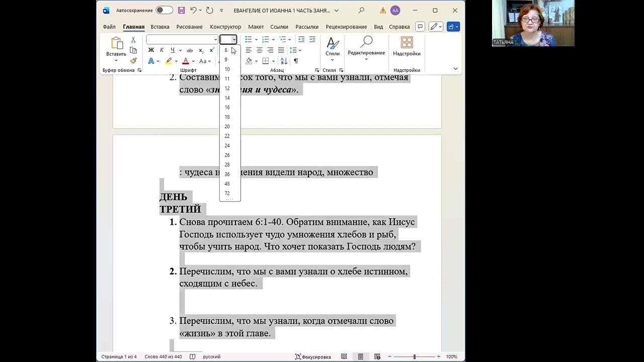This screenshot has height=362, width=644.
Task: Adjust the zoom slider in status bar
Action: pos(415,356)
